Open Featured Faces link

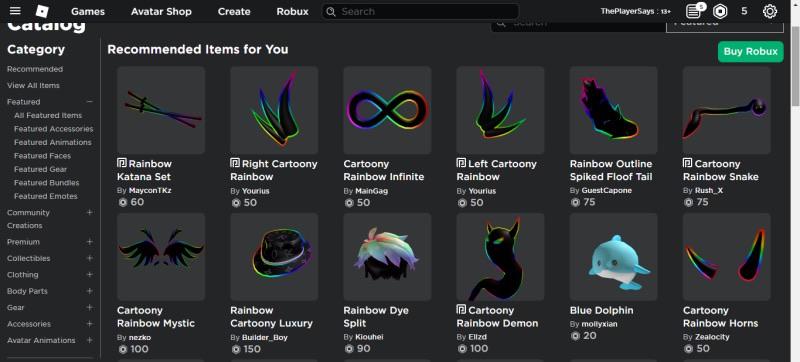tap(42, 156)
